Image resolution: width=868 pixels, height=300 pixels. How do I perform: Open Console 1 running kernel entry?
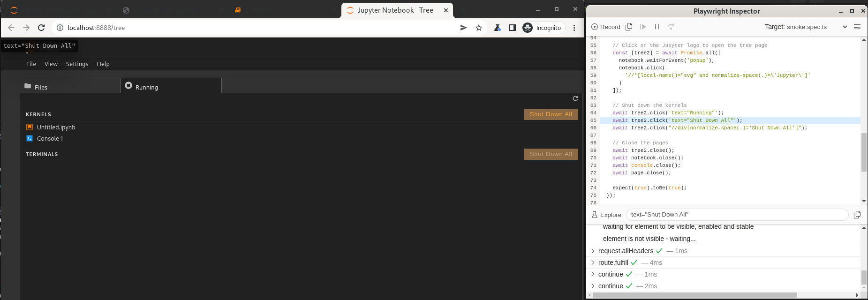[x=50, y=138]
